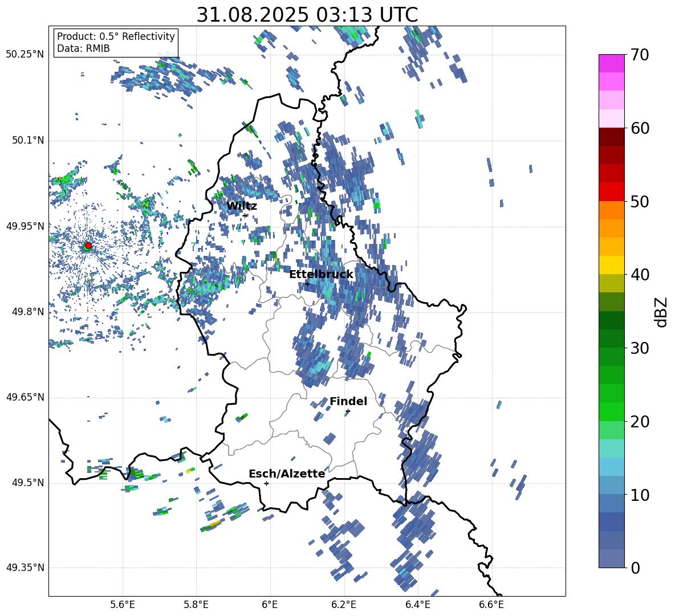Click the olive colorbar segment below 40
The width and height of the screenshot is (675, 616).
[611, 283]
